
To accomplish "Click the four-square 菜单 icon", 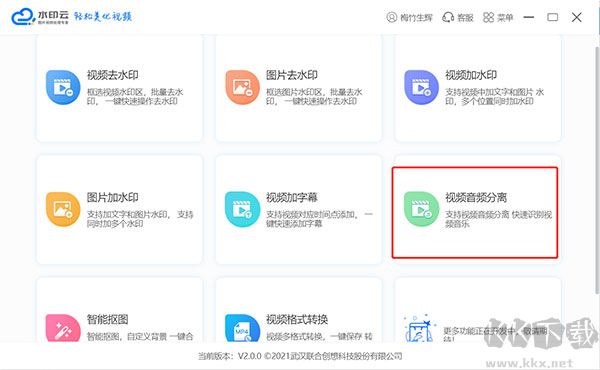I will coord(488,17).
